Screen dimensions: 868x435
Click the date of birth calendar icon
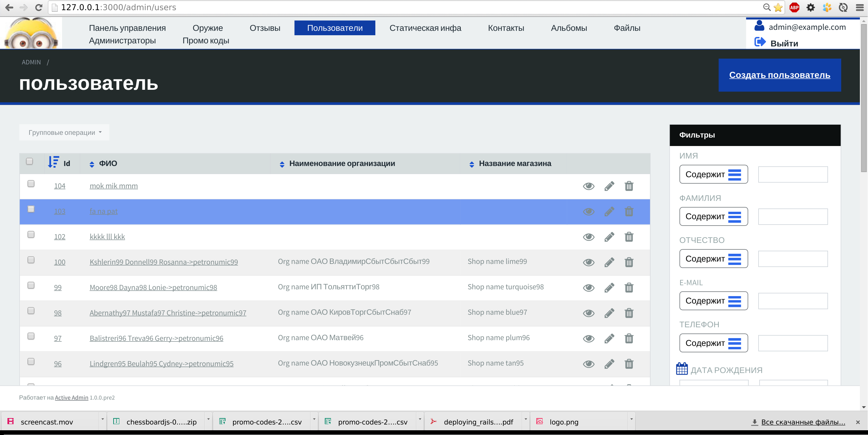pyautogui.click(x=682, y=369)
